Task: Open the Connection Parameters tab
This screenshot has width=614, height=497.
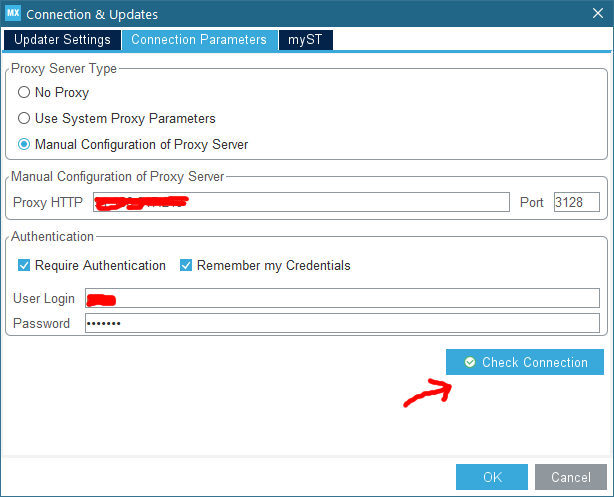Action: tap(199, 40)
